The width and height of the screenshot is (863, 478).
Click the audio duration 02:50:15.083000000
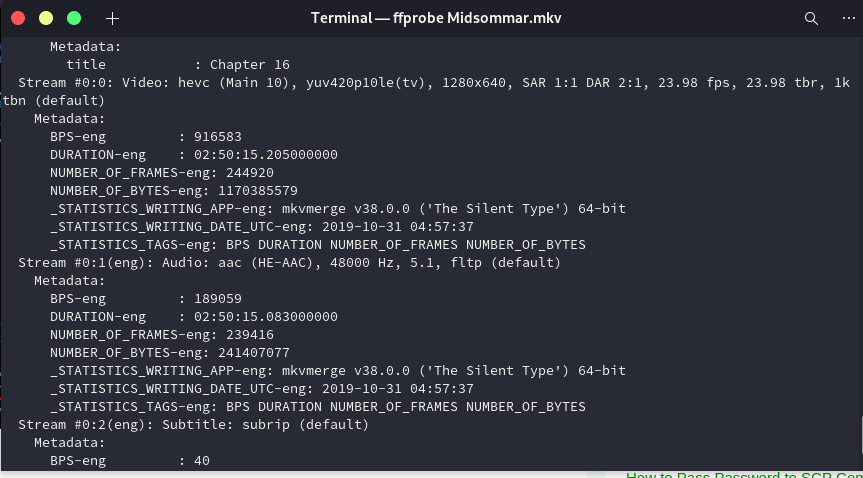266,317
